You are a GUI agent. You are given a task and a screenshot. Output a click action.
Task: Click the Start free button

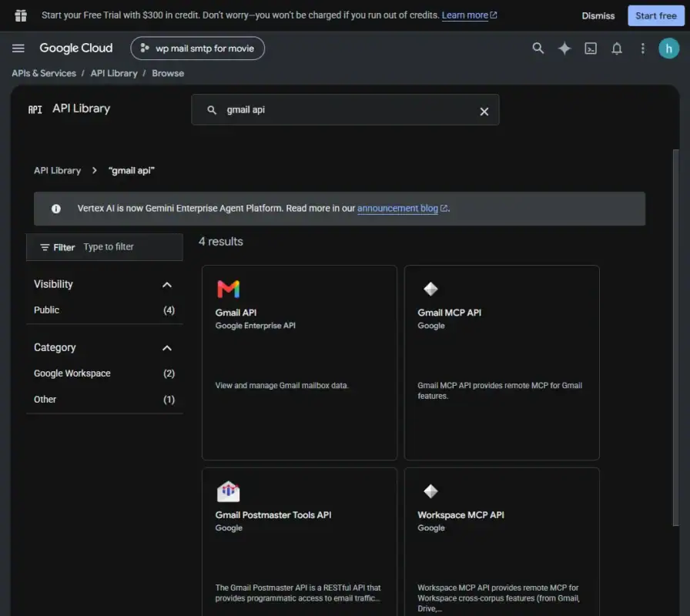click(x=655, y=16)
